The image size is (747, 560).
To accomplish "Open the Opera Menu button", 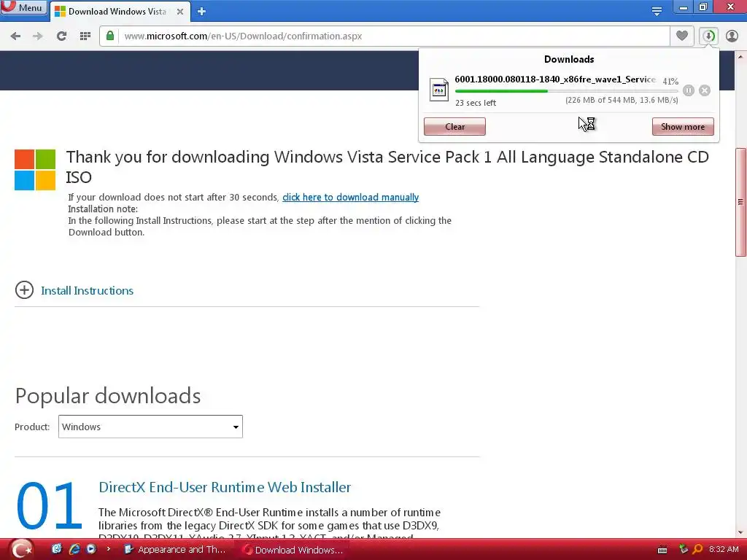I will [x=24, y=7].
